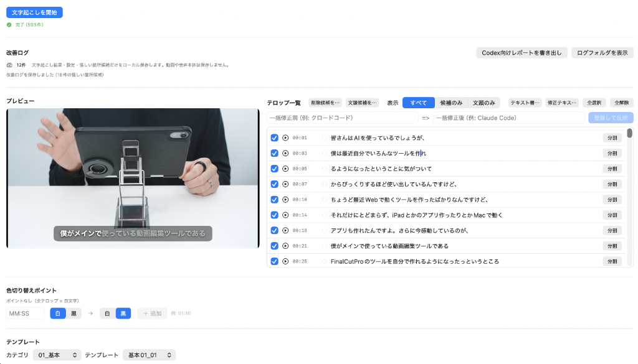The image size is (638, 364).
Task: Click Codex向けレポートを書き出し button
Action: 521,53
